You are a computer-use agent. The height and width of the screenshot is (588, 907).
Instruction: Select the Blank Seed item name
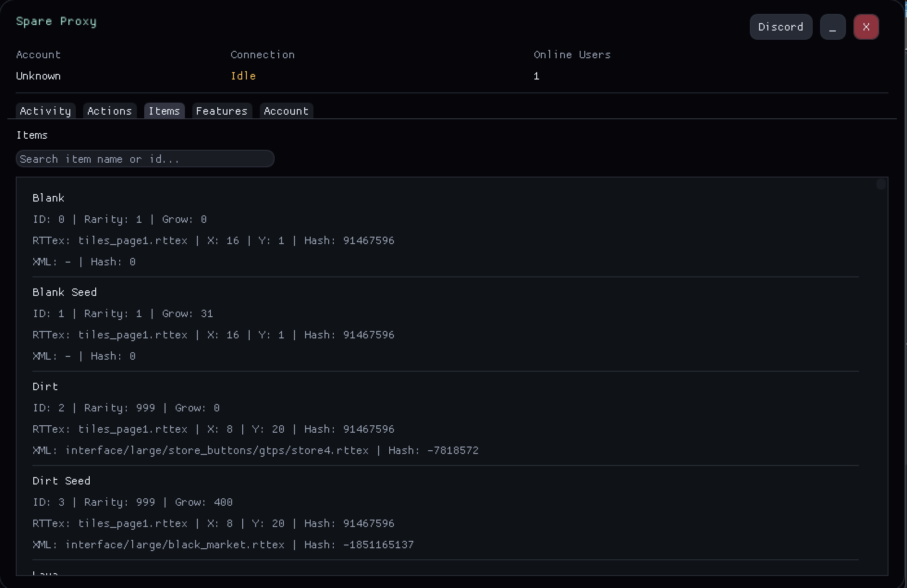tap(65, 292)
